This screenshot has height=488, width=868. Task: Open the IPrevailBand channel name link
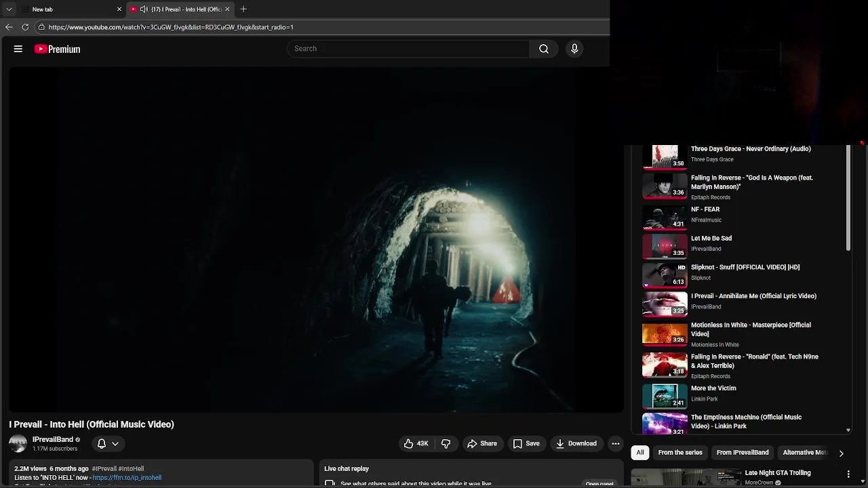tap(52, 439)
